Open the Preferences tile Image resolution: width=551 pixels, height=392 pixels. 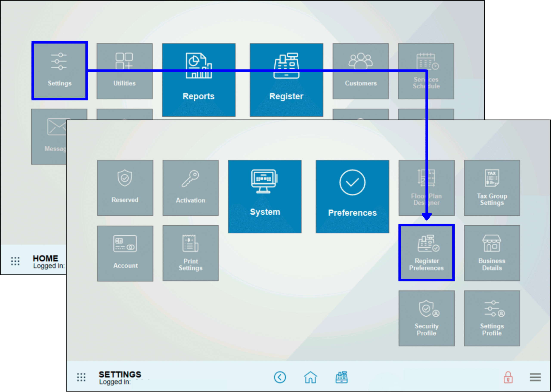[352, 196]
